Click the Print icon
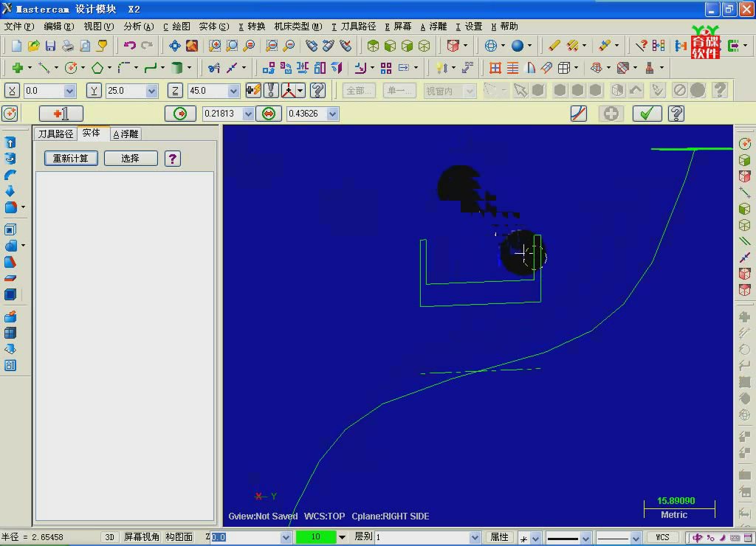This screenshot has height=546, width=756. point(67,46)
